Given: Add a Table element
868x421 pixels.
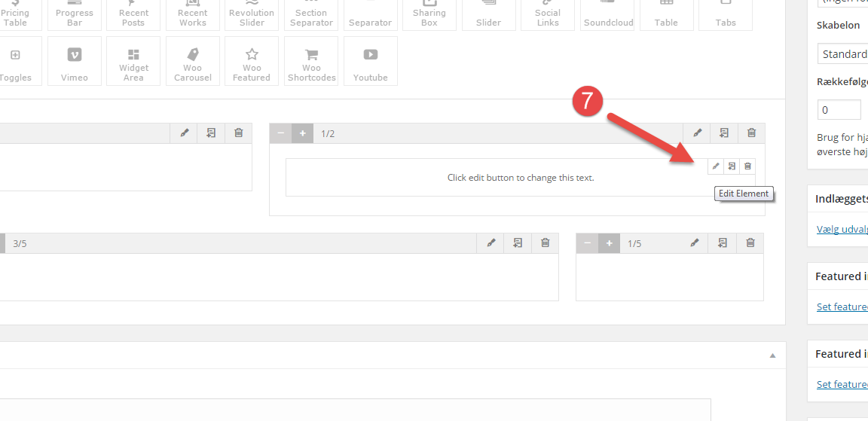Looking at the screenshot, I should point(667,15).
